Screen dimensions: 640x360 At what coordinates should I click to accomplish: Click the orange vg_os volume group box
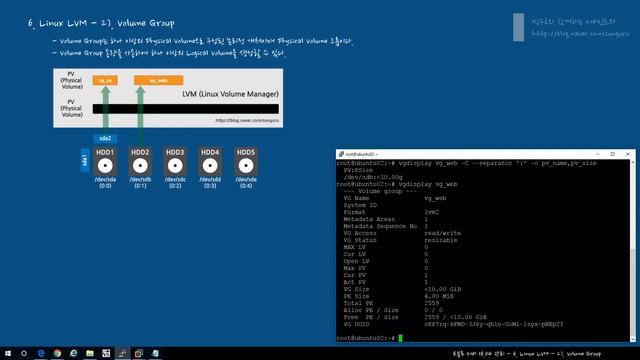105,80
